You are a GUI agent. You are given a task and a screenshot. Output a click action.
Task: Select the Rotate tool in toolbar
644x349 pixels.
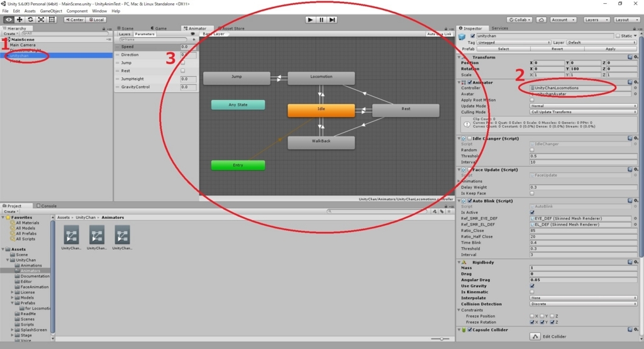[30, 19]
